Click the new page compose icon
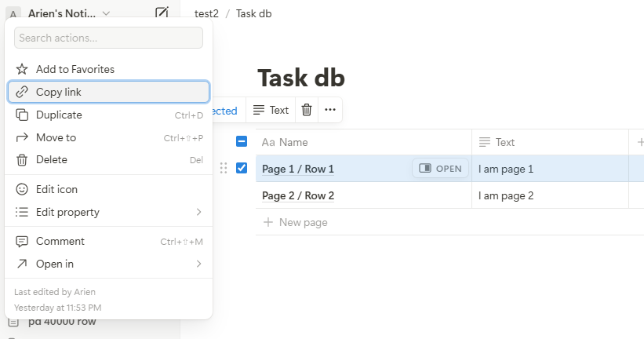 point(162,13)
